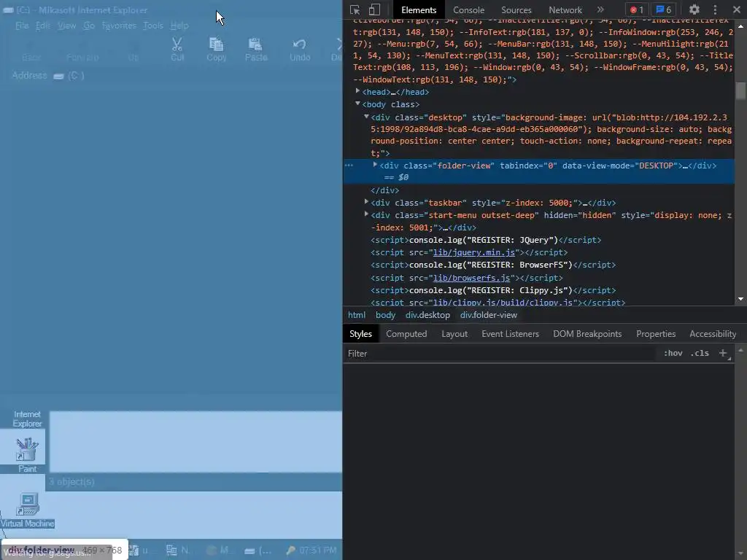Switch to the Console tab

[468, 10]
